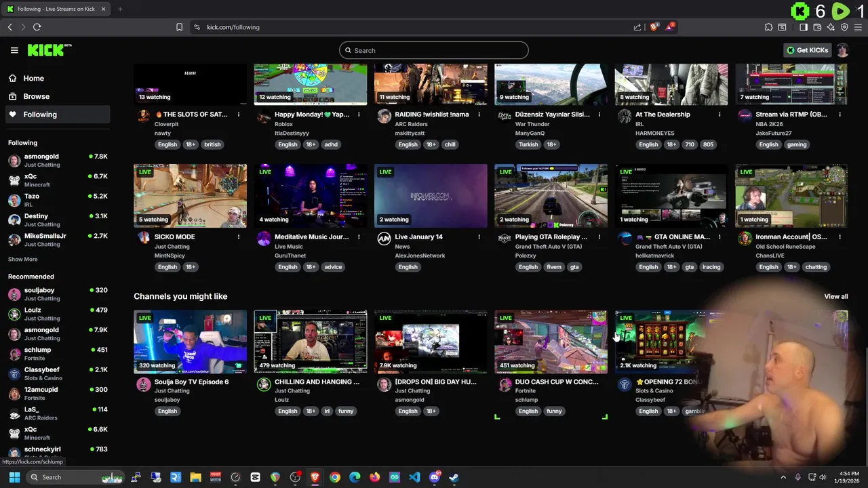
Task: Open Brave Wallet icon
Action: coord(817,27)
